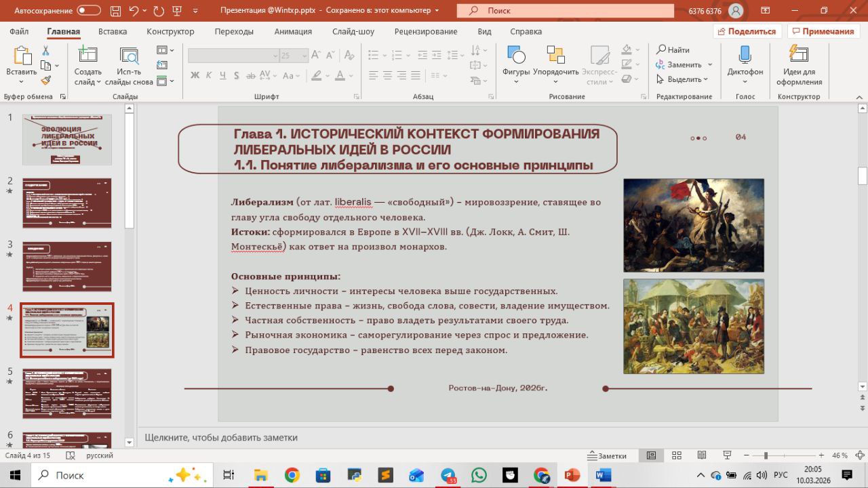Click the Создать слайд icon
Image resolution: width=868 pixels, height=488 pixels.
87,56
